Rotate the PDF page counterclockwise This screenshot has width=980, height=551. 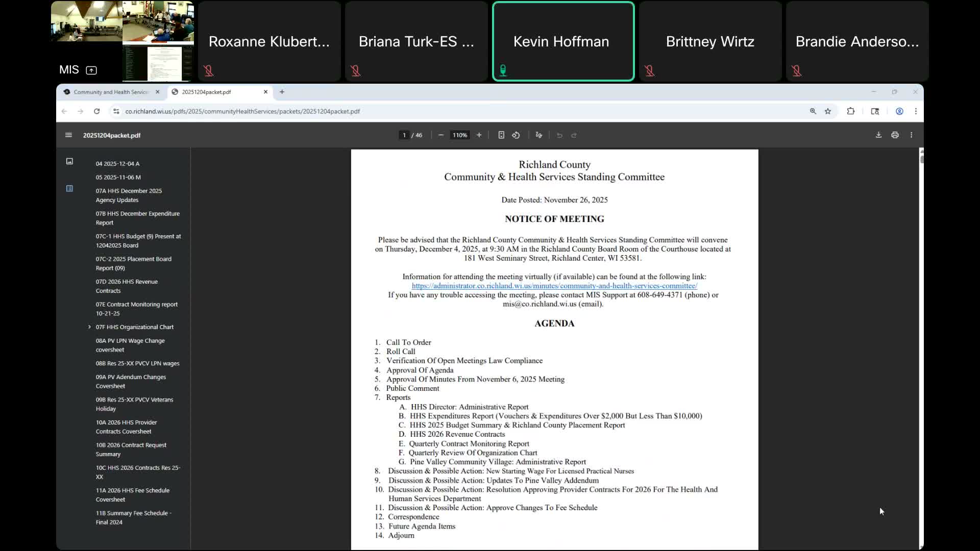click(516, 135)
